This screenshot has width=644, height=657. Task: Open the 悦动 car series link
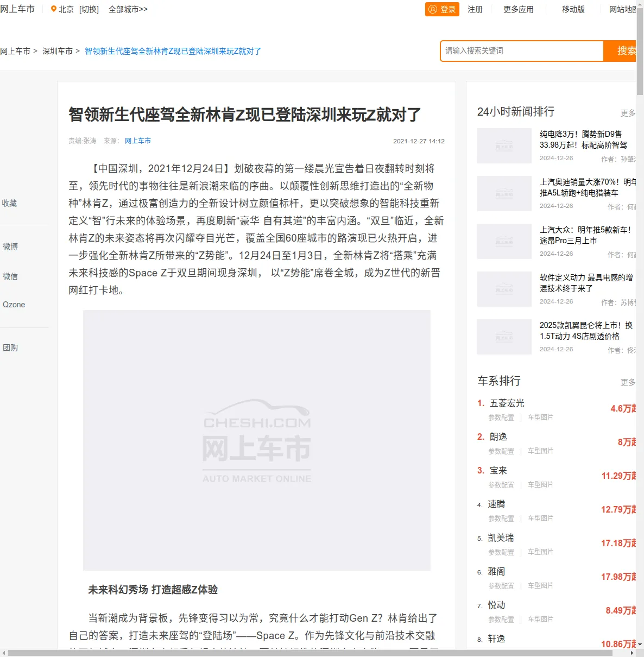(496, 605)
